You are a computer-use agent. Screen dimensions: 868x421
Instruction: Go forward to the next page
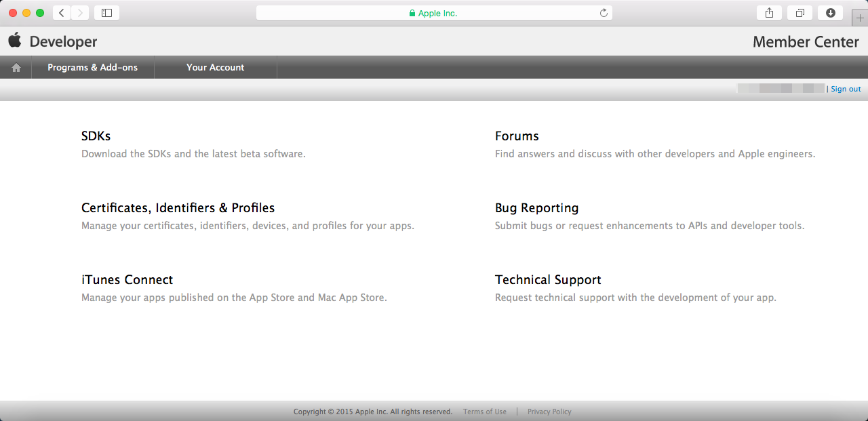click(x=80, y=13)
